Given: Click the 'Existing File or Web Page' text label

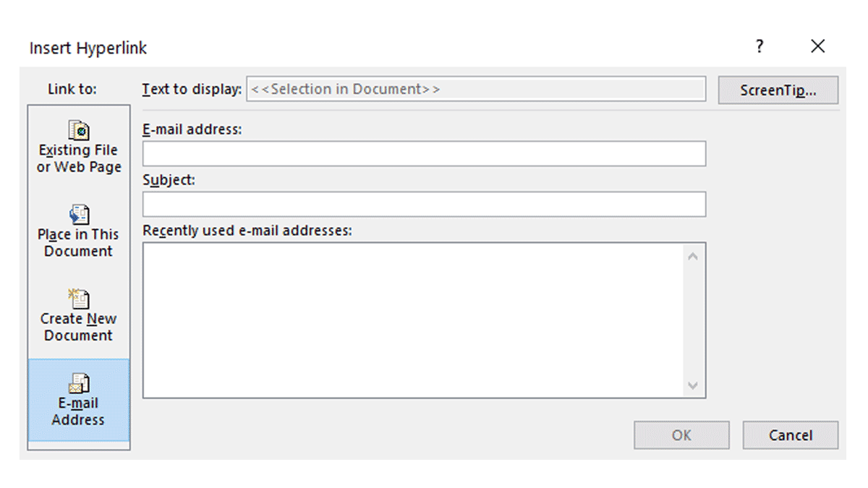Looking at the screenshot, I should click(78, 158).
